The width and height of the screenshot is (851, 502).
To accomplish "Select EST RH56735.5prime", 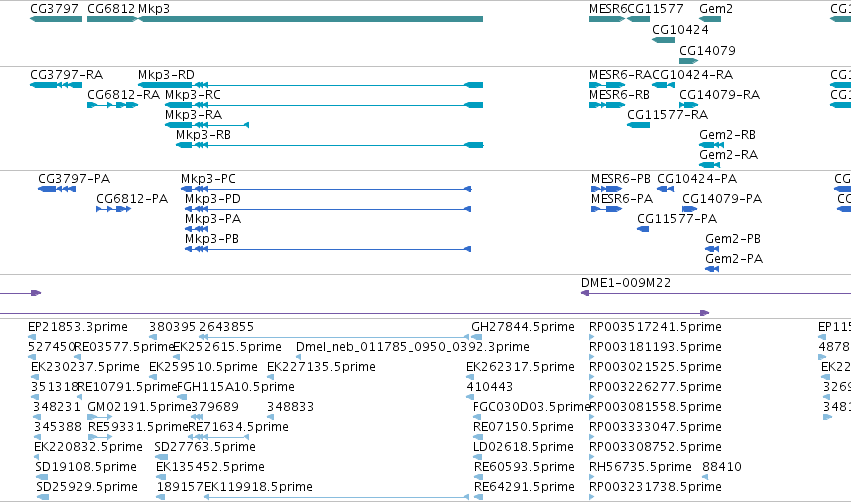I will coord(592,478).
